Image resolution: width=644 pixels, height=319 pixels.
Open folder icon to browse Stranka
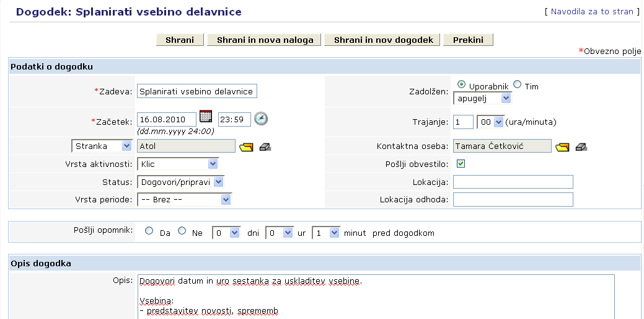click(247, 147)
